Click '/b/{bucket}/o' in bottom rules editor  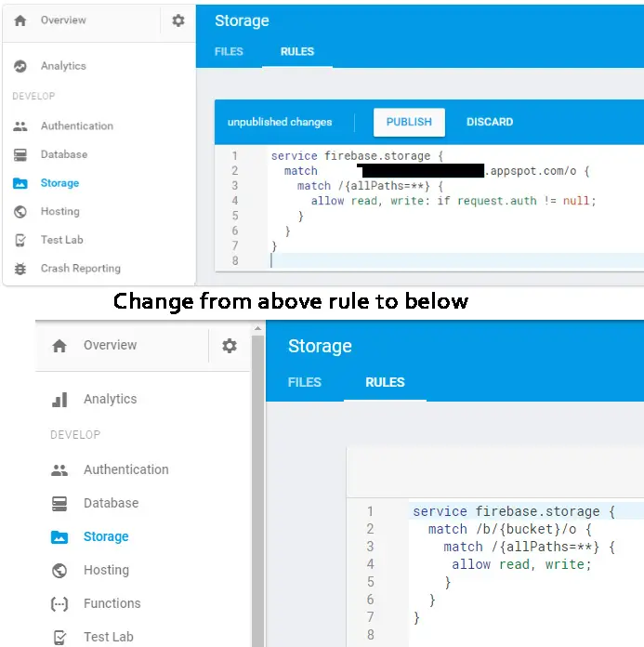526,529
